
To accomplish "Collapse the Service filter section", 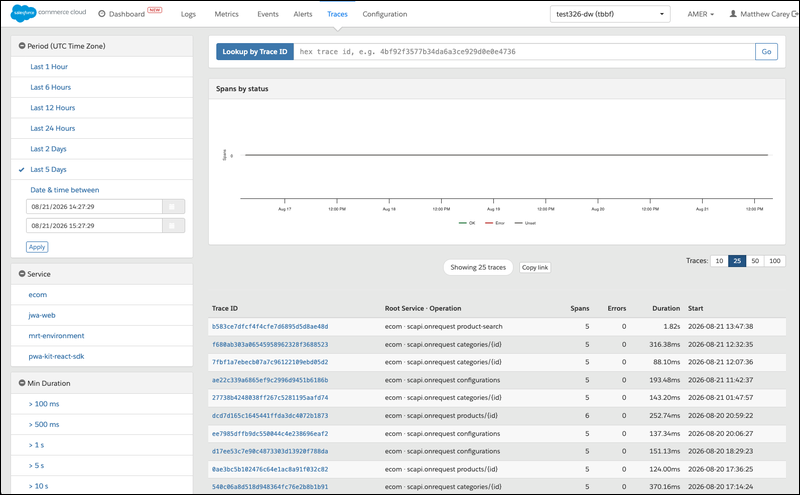I will pos(22,274).
